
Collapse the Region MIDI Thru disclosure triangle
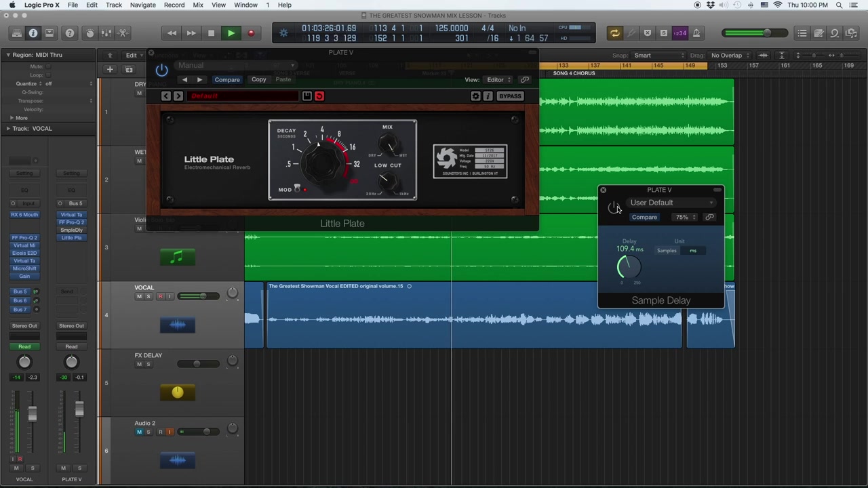[8, 55]
